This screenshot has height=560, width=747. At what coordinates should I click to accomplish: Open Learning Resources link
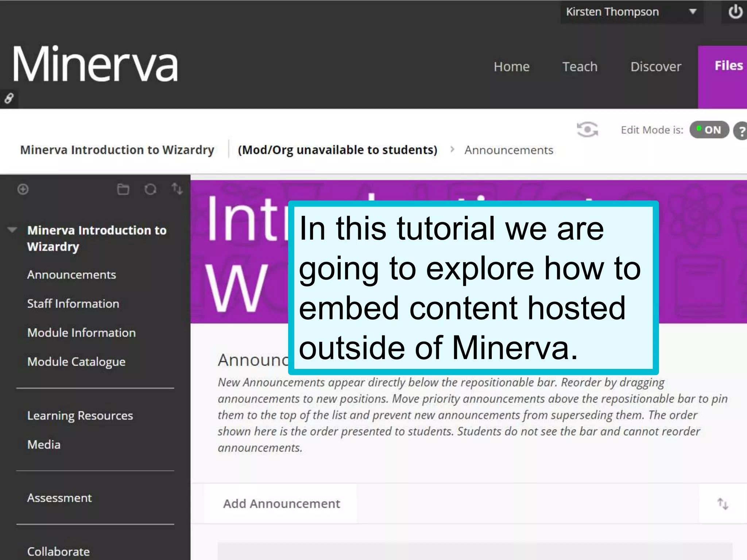80,416
